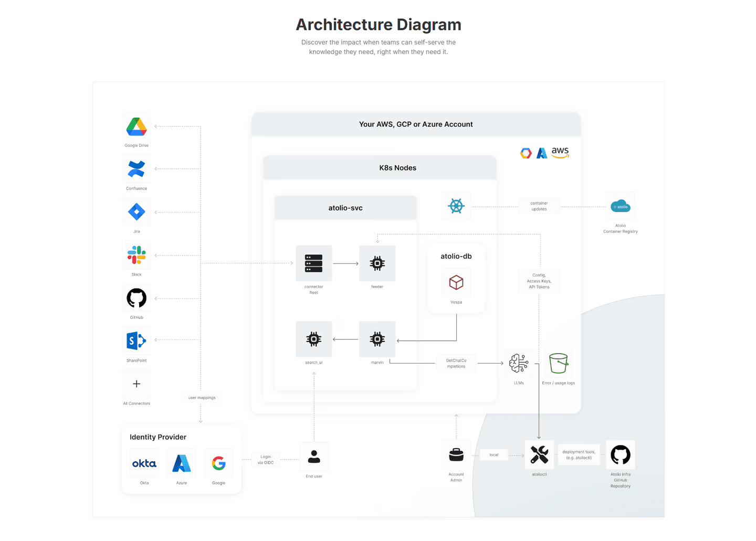756x541 pixels.
Task: Click the Jira diamond icon
Action: (x=136, y=212)
